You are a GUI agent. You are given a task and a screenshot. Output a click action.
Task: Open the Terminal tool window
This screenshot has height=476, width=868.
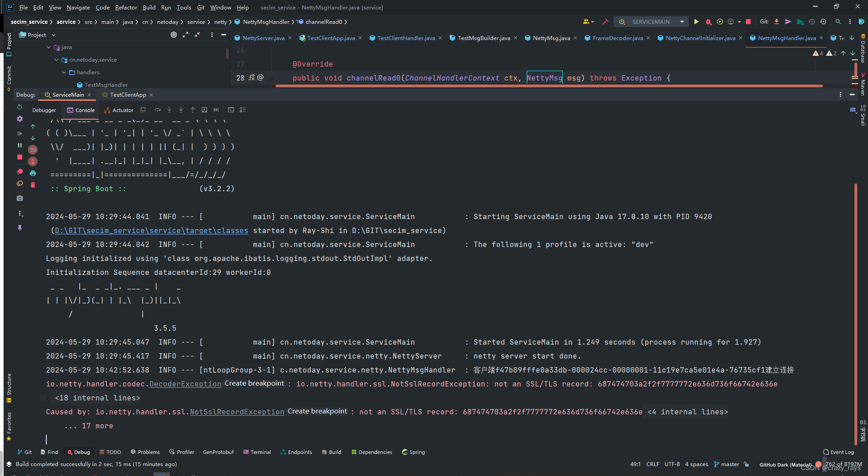[257, 452]
